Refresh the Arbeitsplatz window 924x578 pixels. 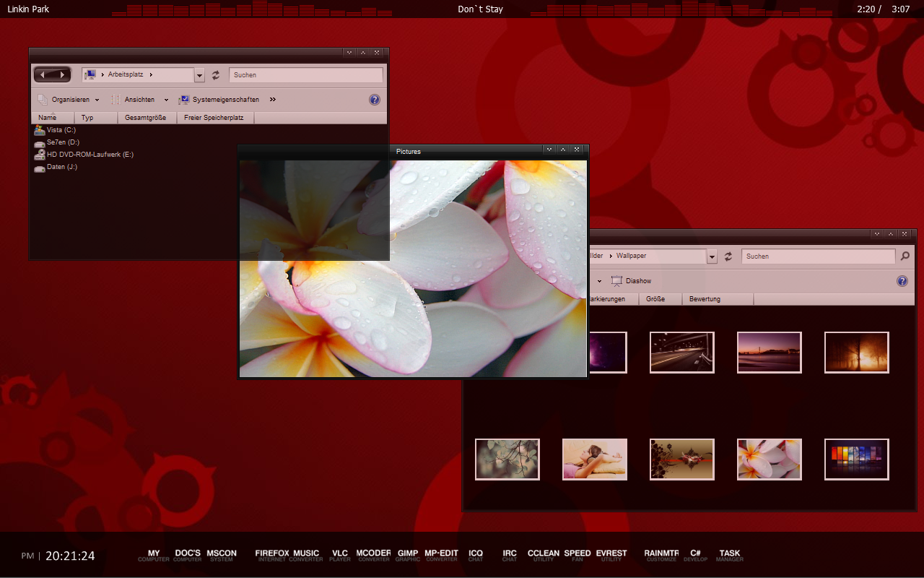[216, 75]
